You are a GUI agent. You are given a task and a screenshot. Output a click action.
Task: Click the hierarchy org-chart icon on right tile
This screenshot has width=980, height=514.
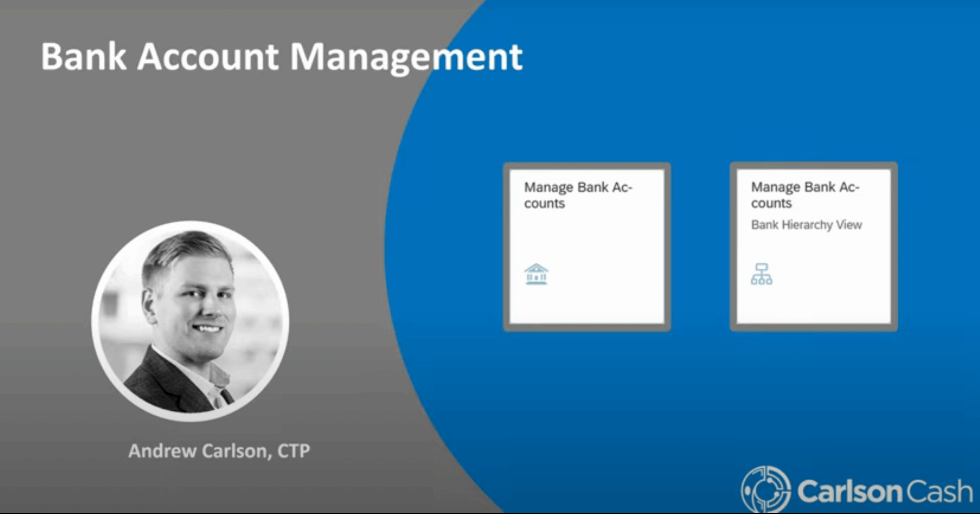coord(761,274)
